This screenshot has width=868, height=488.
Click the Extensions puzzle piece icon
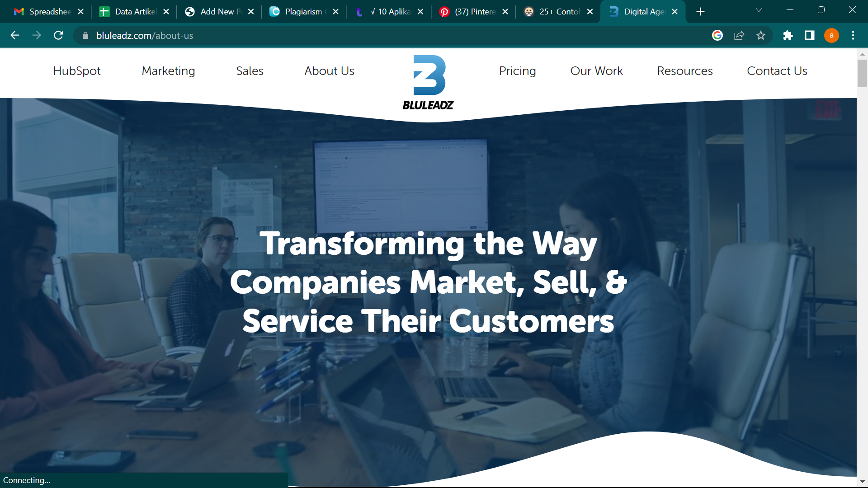788,35
